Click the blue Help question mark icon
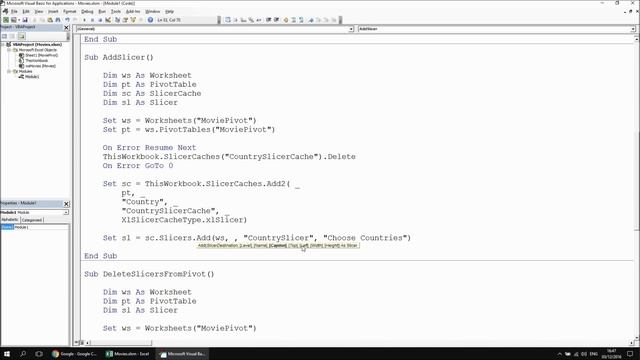640x360 pixels. click(150, 20)
